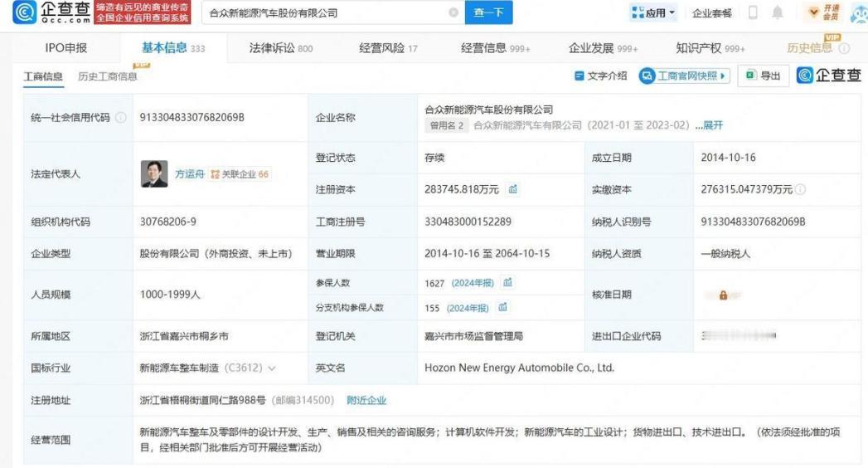Image resolution: width=868 pixels, height=468 pixels.
Task: Click the 嘉兴市市场监督管理局 cell
Action: pyautogui.click(x=473, y=336)
